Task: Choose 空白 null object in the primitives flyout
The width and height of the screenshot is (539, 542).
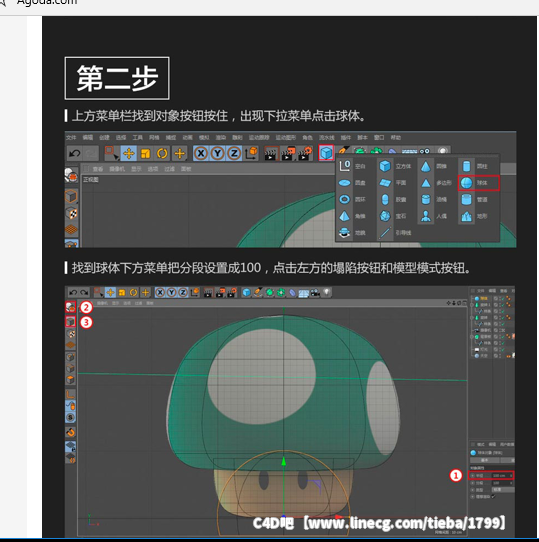Action: coord(352,166)
